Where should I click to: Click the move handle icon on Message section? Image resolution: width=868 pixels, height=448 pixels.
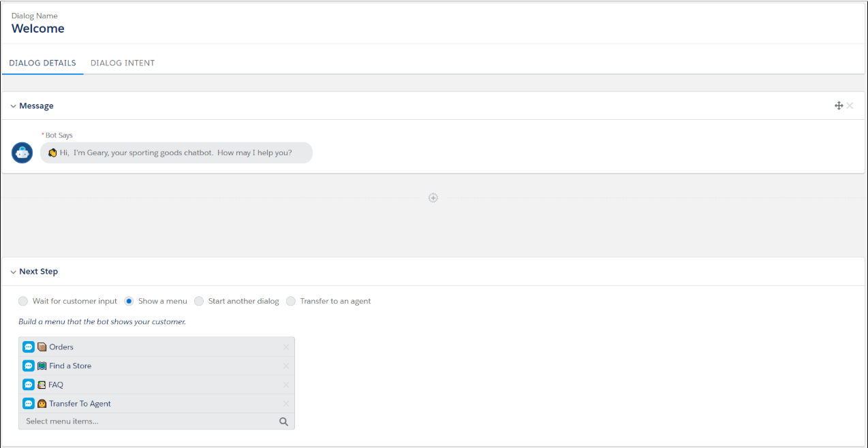pyautogui.click(x=839, y=106)
